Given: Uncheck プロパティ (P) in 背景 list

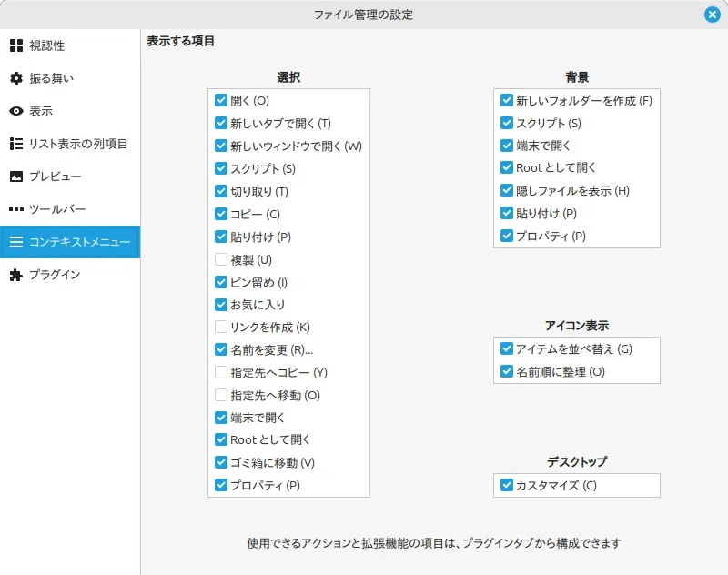Looking at the screenshot, I should [x=507, y=236].
